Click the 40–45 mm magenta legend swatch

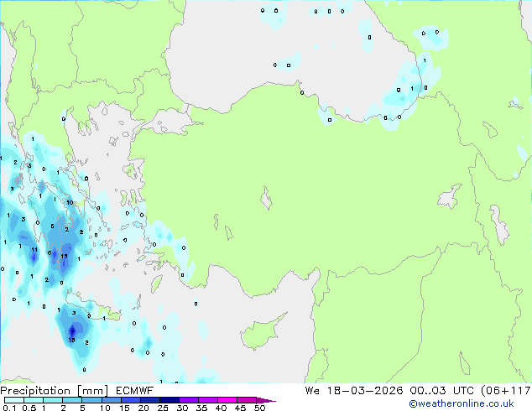point(227,400)
